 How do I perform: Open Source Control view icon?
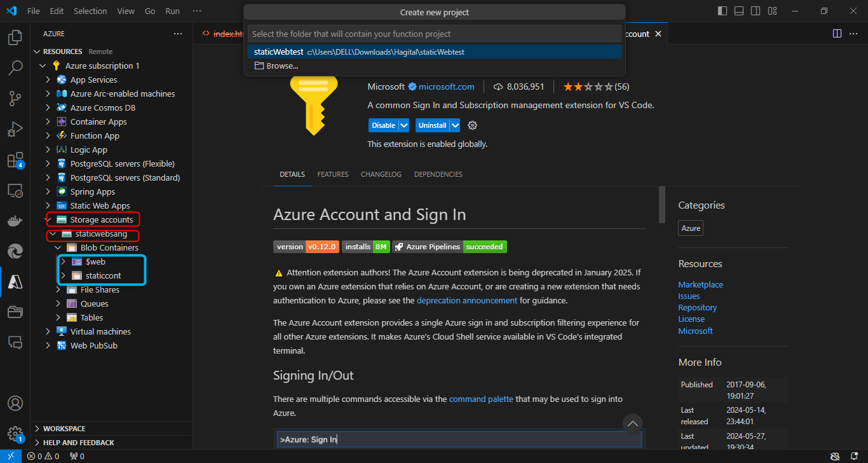(15, 98)
